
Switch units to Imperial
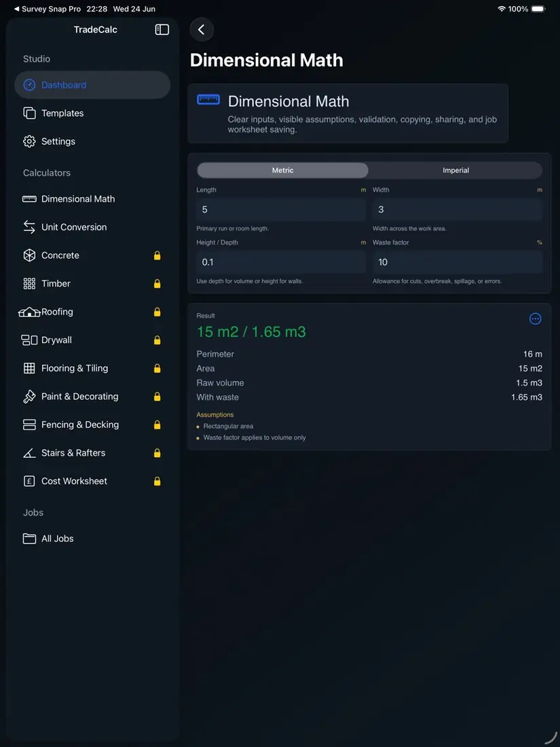click(x=455, y=170)
